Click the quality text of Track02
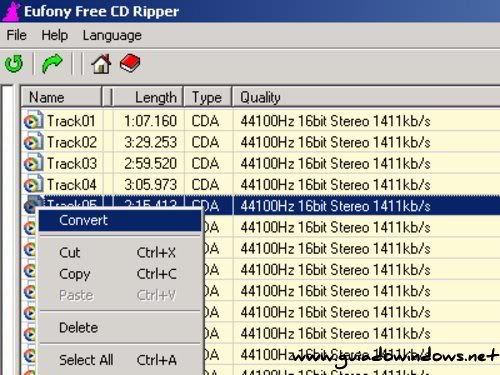The width and height of the screenshot is (500, 375). 335,142
